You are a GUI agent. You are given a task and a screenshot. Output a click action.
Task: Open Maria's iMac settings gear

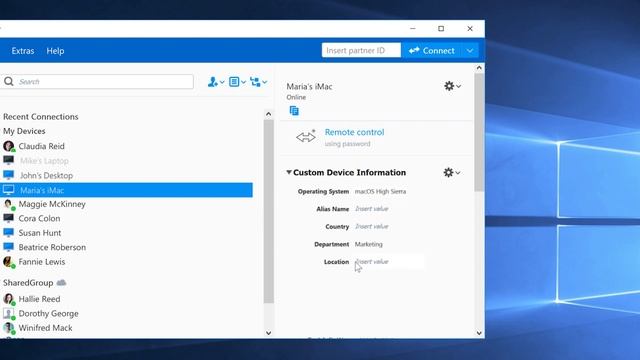click(x=452, y=86)
